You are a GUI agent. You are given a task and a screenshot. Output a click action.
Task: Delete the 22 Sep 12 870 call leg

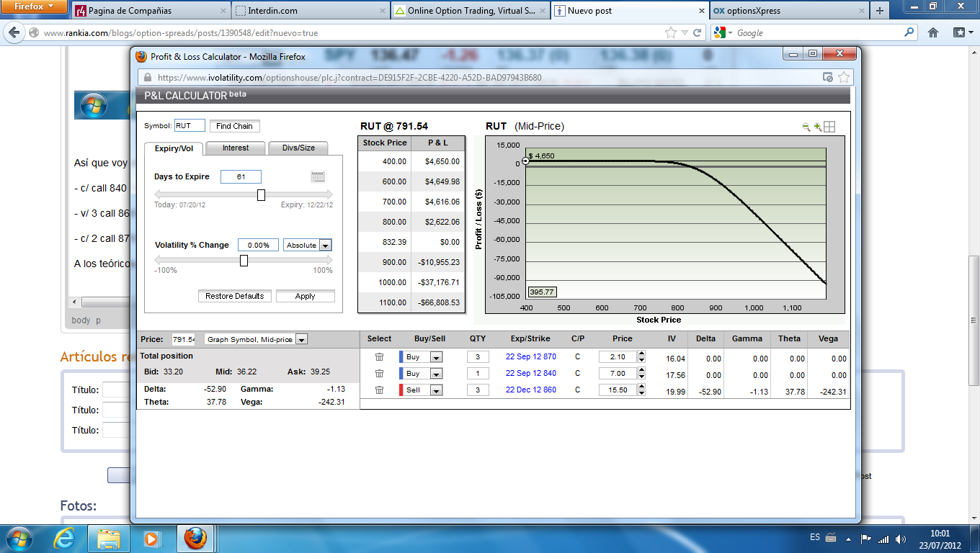[x=379, y=357]
